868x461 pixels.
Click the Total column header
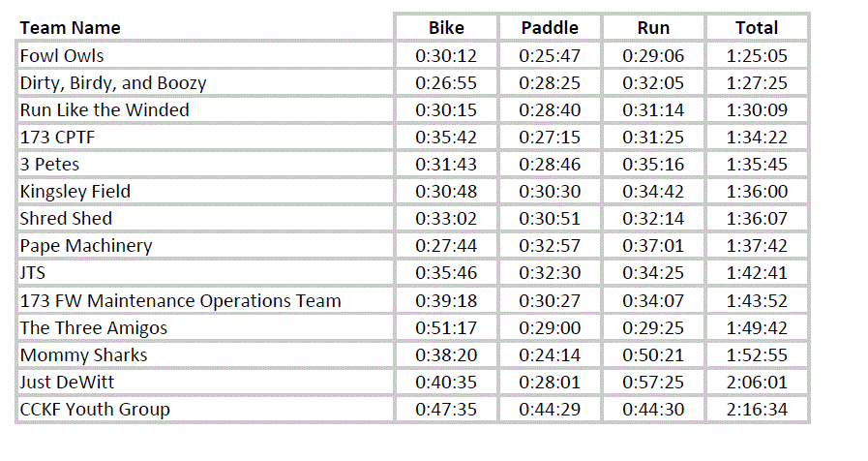757,27
